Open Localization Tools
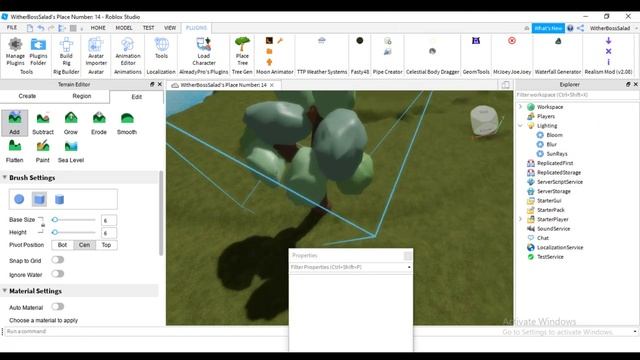This screenshot has height=360, width=640. coord(161,48)
